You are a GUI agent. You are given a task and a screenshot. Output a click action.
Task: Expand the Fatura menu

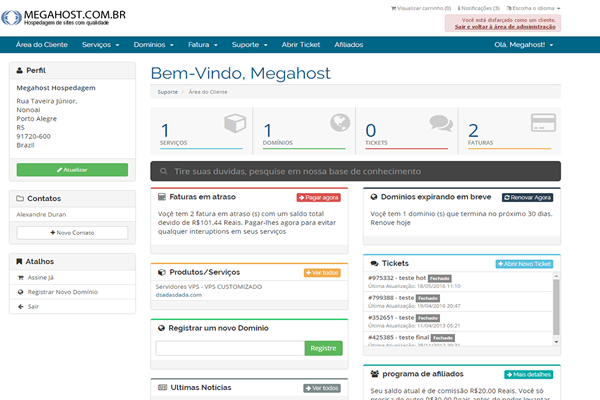pyautogui.click(x=203, y=45)
